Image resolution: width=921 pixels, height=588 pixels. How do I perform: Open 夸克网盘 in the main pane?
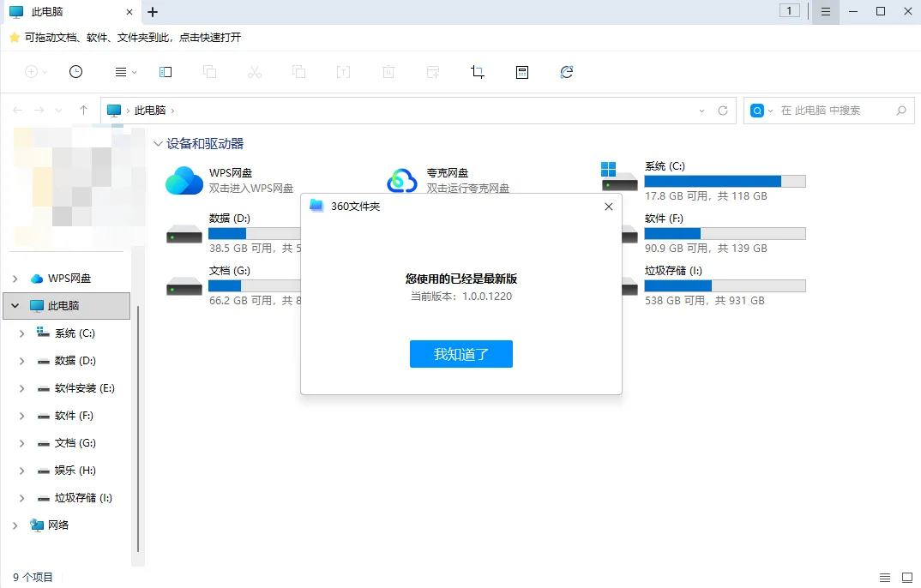tap(448, 180)
